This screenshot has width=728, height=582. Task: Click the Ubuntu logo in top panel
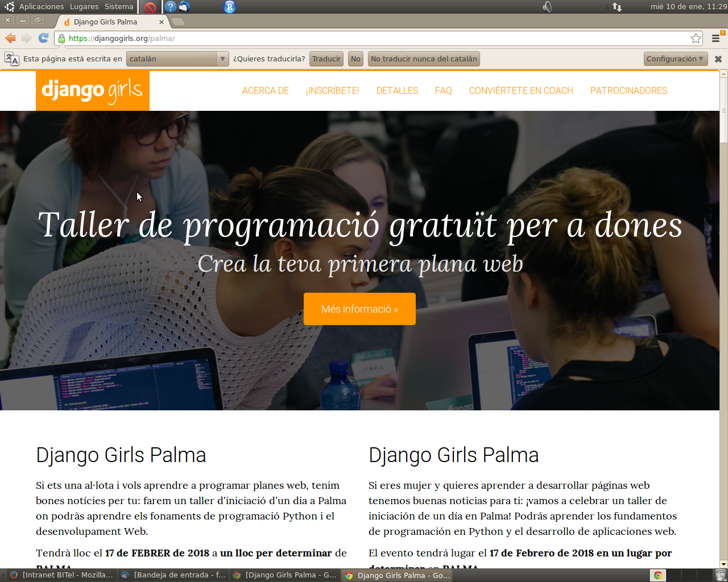[x=9, y=7]
